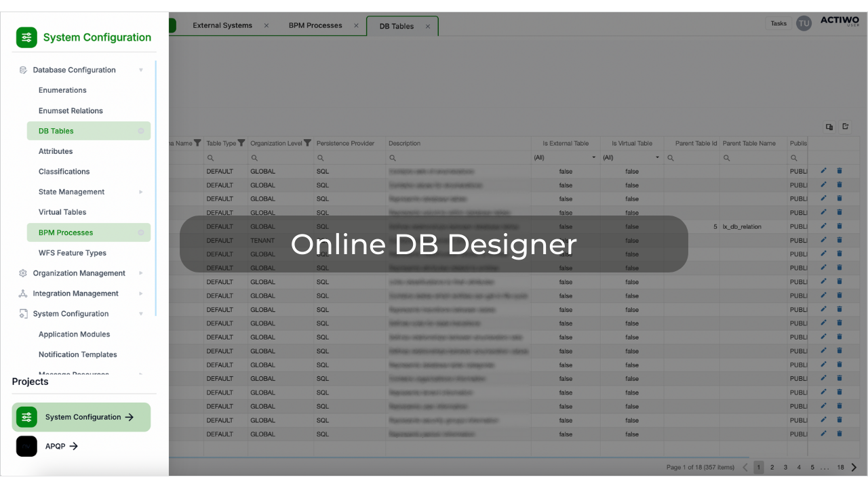Image resolution: width=868 pixels, height=488 pixels.
Task: Open filter for Schema Name column
Action: coord(197,143)
